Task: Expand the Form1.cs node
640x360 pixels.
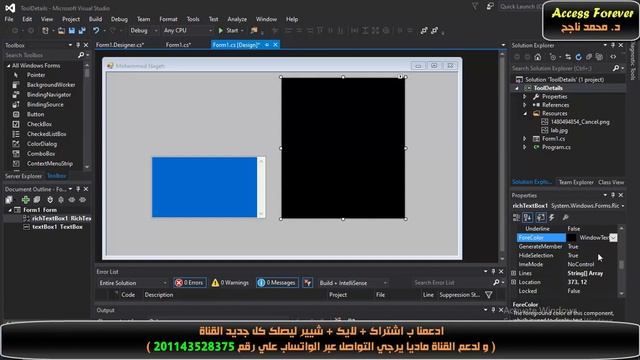Action: (525, 139)
